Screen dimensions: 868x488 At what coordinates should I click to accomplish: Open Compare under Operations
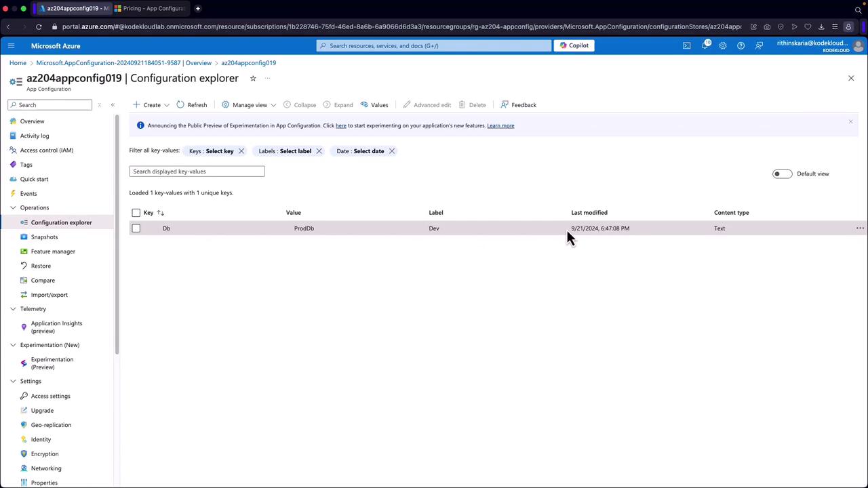point(43,281)
